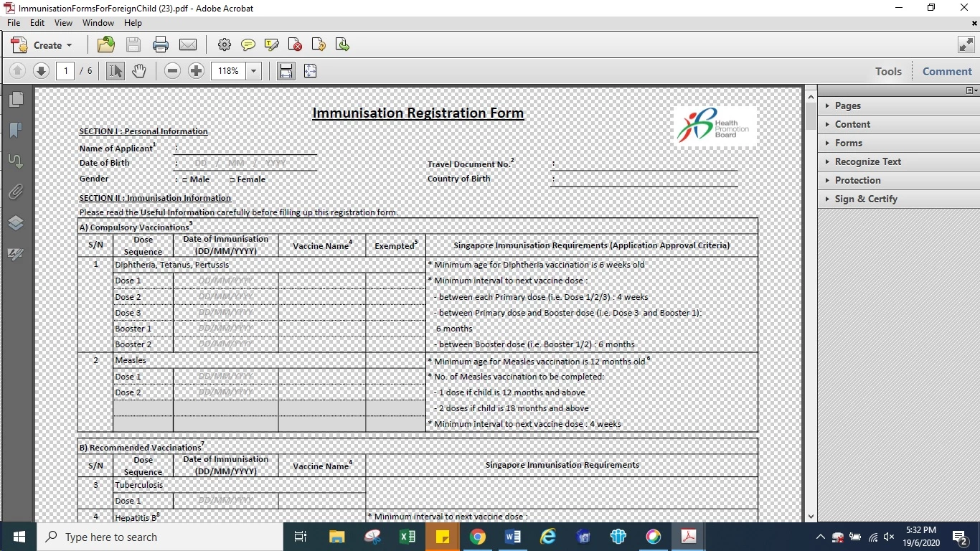Screen dimensions: 980x551
Task: Open the Comment pane
Action: 947,71
